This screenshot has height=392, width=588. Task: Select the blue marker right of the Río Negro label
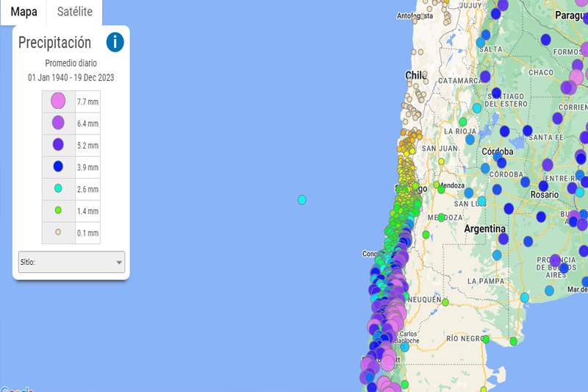point(486,338)
